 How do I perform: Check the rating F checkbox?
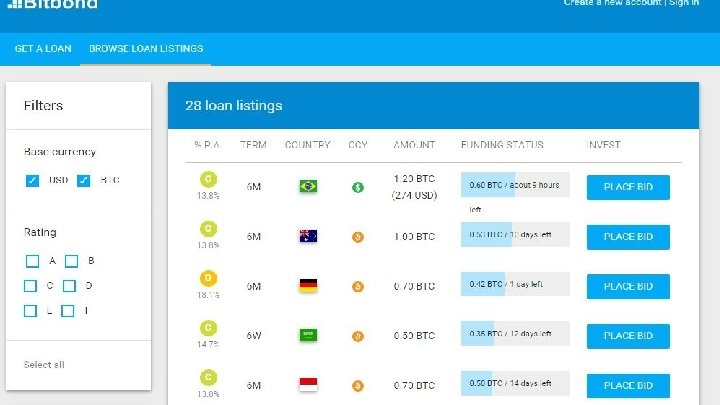tap(68, 311)
